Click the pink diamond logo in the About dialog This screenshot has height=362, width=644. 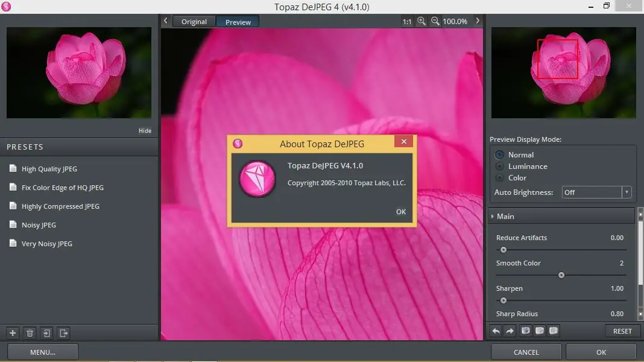click(257, 179)
